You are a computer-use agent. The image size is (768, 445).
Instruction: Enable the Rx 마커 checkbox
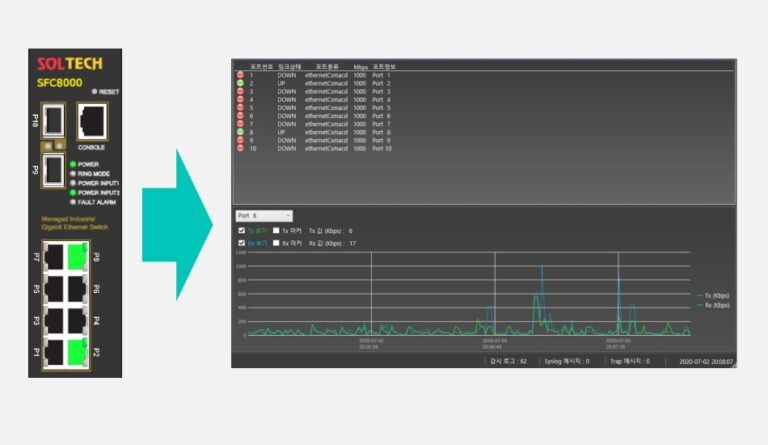click(x=277, y=243)
